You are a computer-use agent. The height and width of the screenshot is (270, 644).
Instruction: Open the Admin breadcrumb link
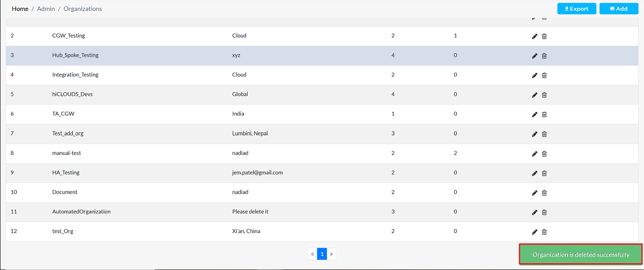click(x=46, y=9)
